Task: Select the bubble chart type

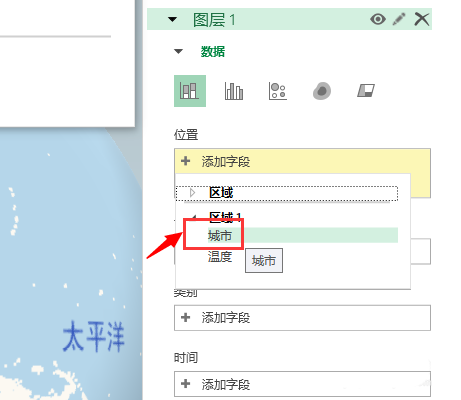Action: click(278, 91)
